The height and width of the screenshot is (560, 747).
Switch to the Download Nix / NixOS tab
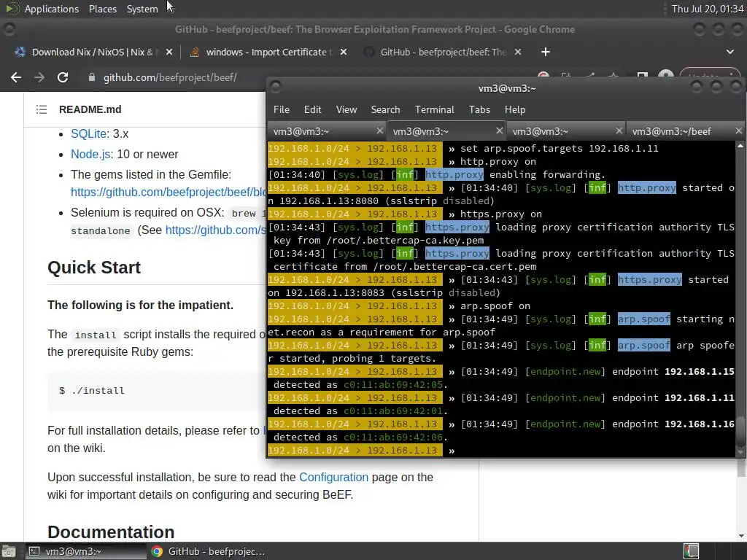click(93, 52)
